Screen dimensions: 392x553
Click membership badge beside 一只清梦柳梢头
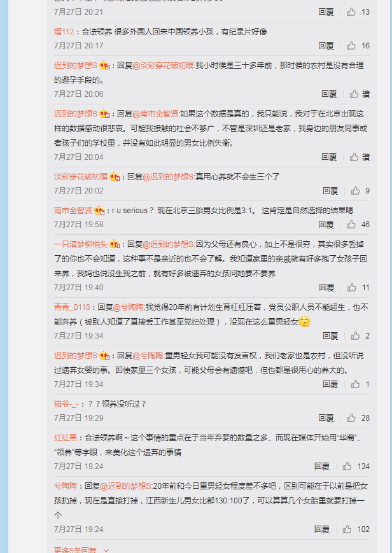tap(115, 244)
